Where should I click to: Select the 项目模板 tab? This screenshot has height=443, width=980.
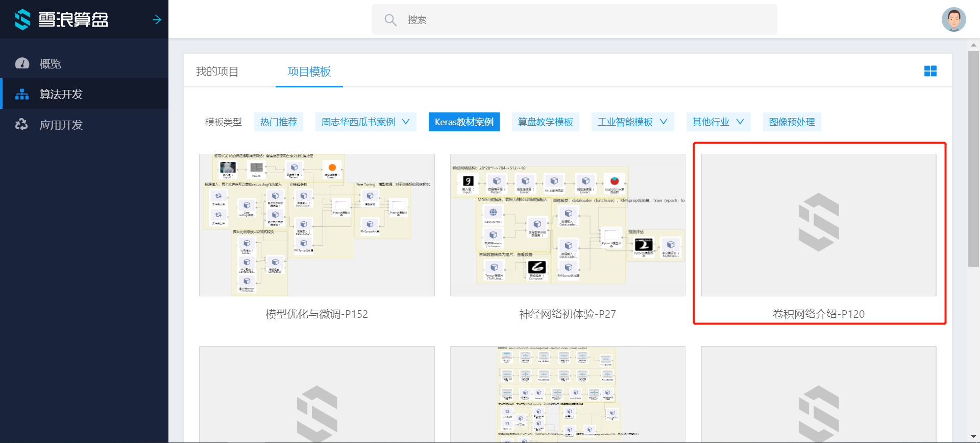point(309,72)
